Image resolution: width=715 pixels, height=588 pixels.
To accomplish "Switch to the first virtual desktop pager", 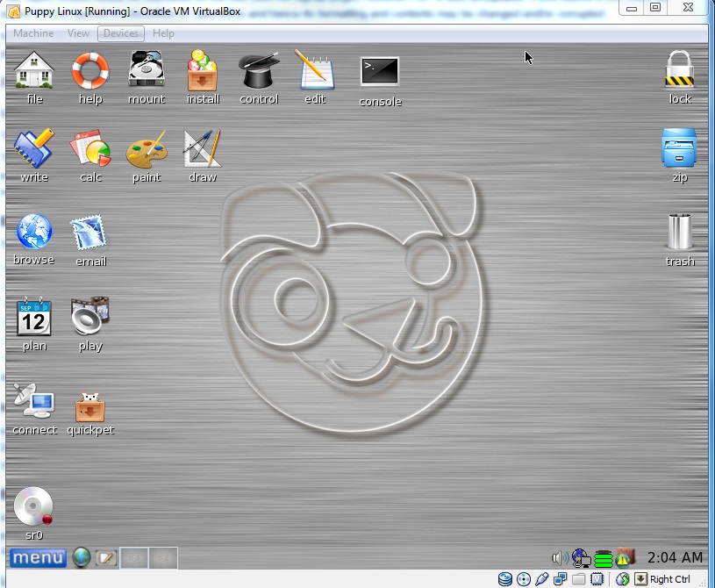I will coord(134,558).
